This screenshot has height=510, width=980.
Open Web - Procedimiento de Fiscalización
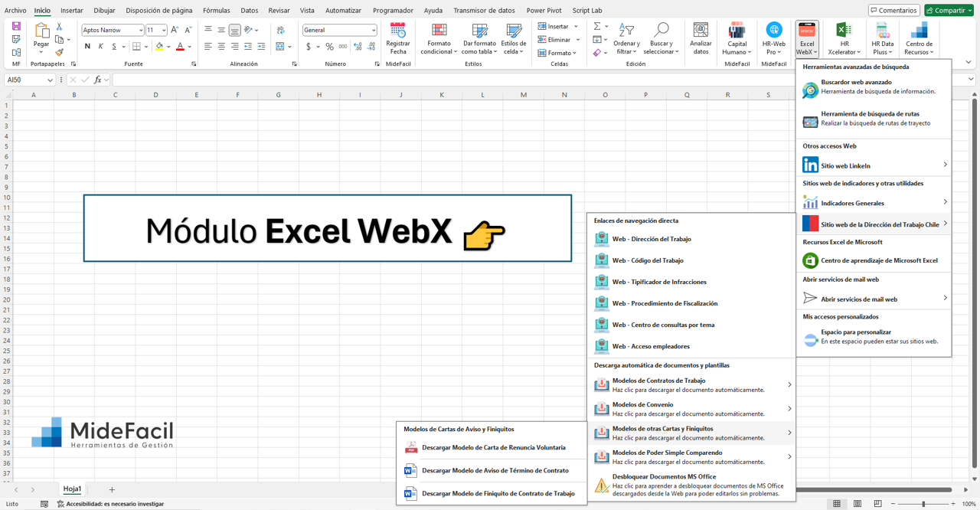pyautogui.click(x=691, y=303)
